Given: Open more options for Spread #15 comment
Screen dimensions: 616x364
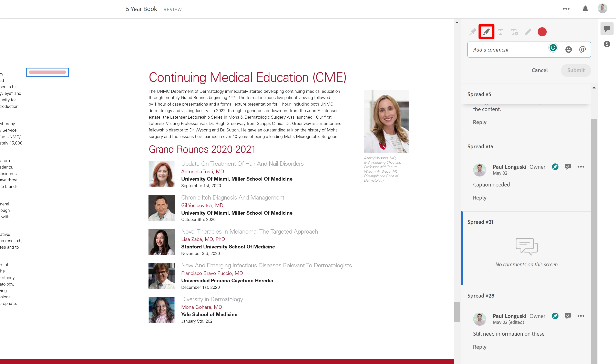Looking at the screenshot, I should [x=581, y=167].
